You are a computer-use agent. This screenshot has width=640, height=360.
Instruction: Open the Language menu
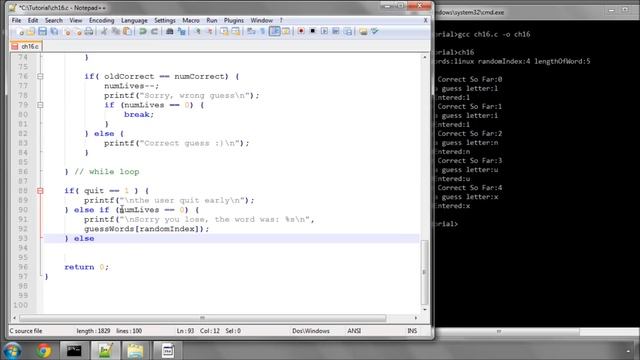click(x=134, y=20)
